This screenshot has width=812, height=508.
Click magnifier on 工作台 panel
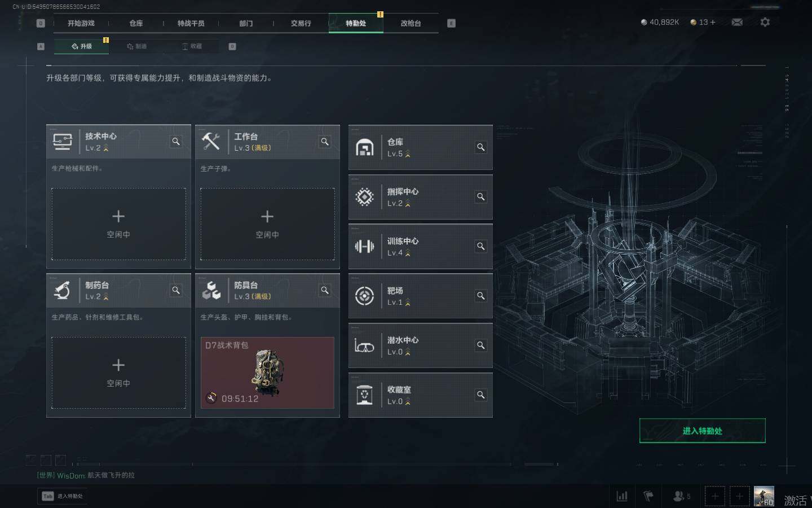(325, 142)
